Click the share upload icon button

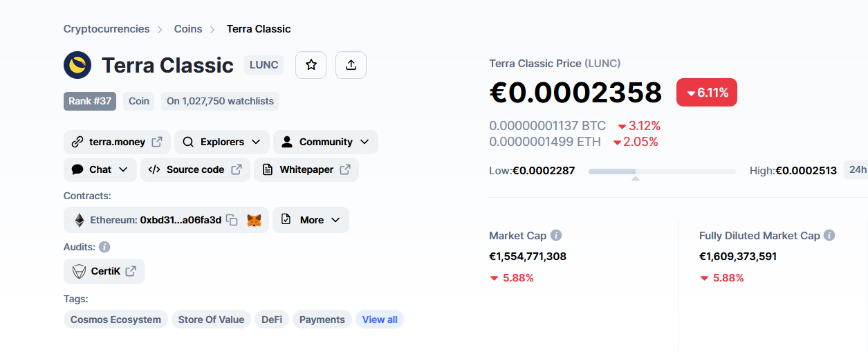(x=351, y=65)
